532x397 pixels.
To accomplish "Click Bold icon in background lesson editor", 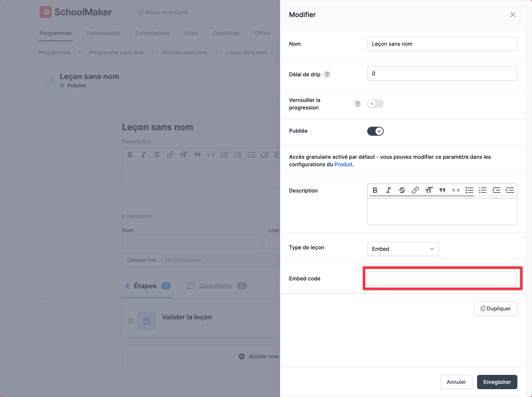I will click(130, 154).
